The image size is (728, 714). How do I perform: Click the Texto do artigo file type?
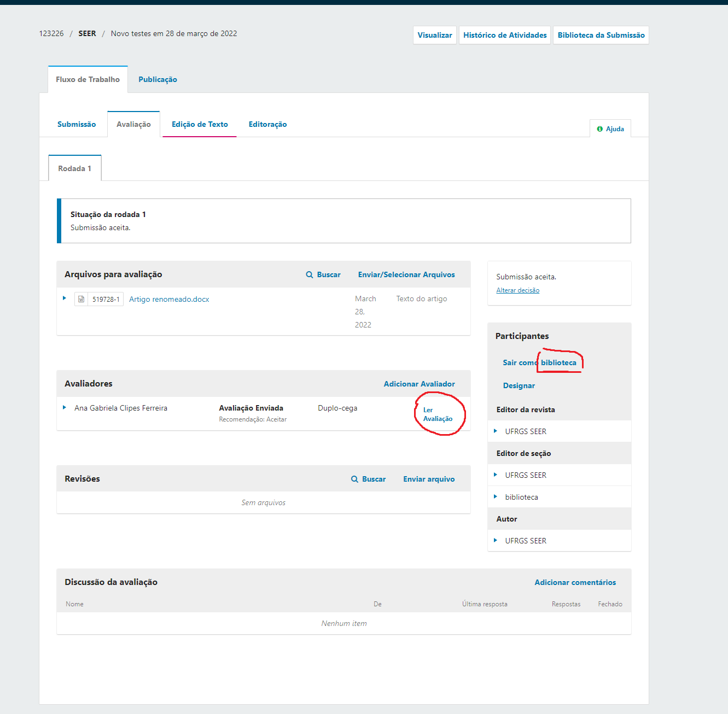click(422, 299)
